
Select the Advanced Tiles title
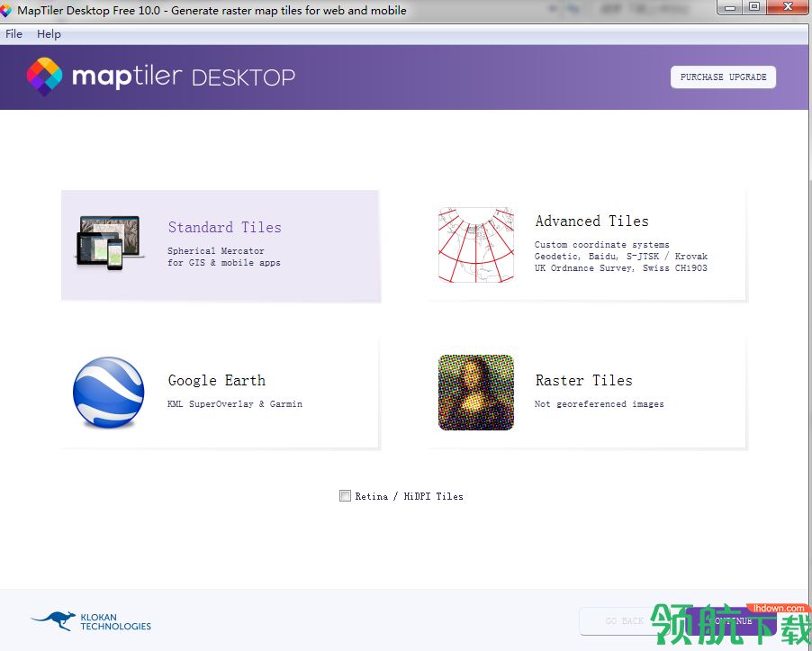tap(592, 221)
